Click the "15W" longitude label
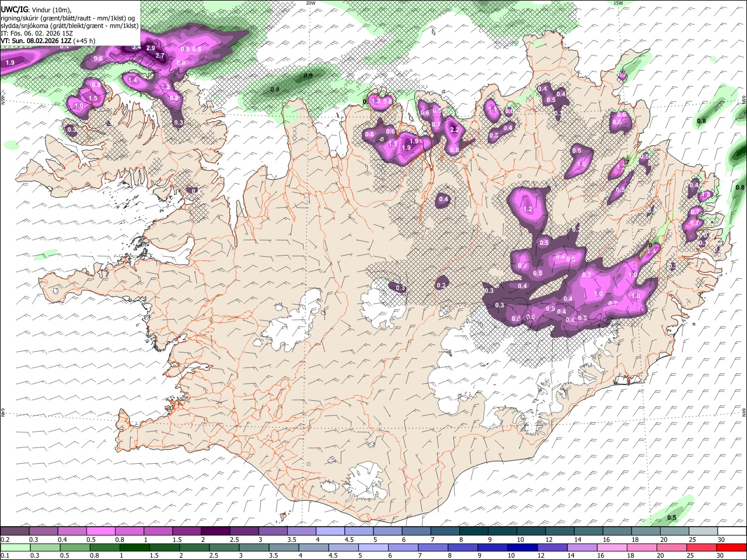 click(618, 3)
